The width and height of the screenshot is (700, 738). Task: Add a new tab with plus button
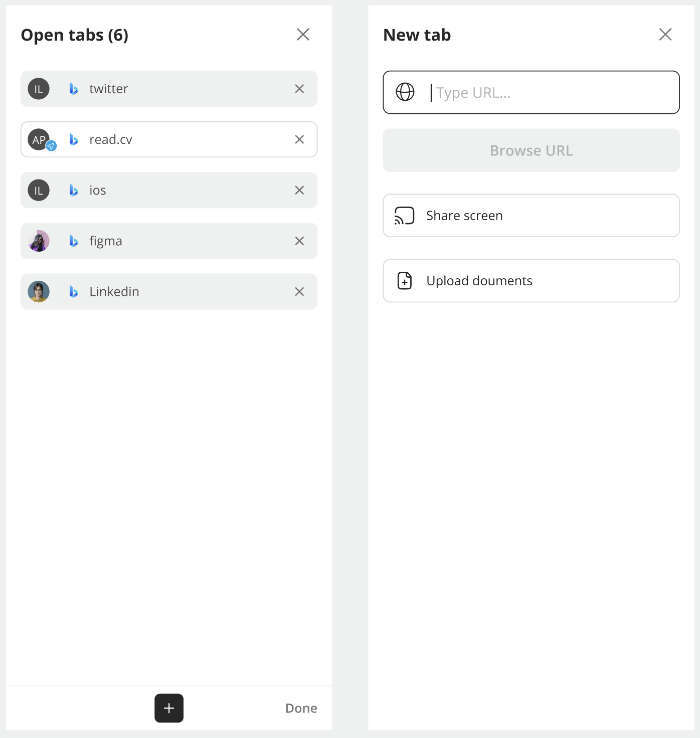click(169, 708)
